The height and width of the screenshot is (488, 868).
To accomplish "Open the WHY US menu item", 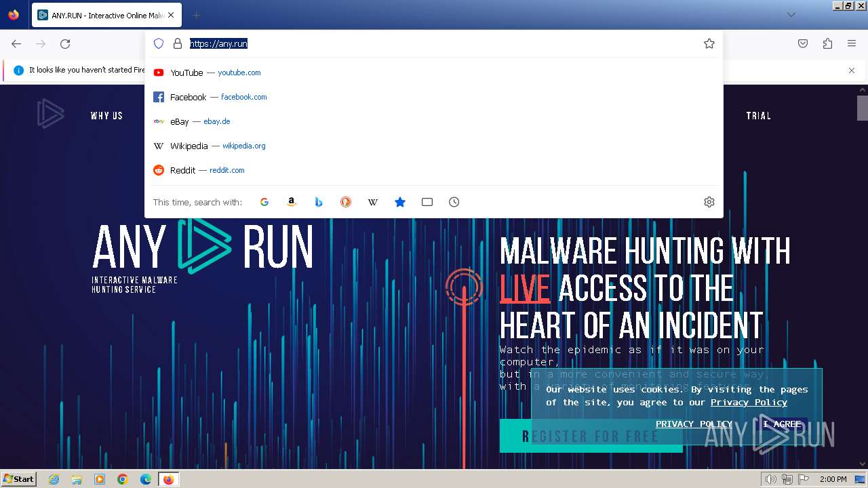I will click(106, 116).
